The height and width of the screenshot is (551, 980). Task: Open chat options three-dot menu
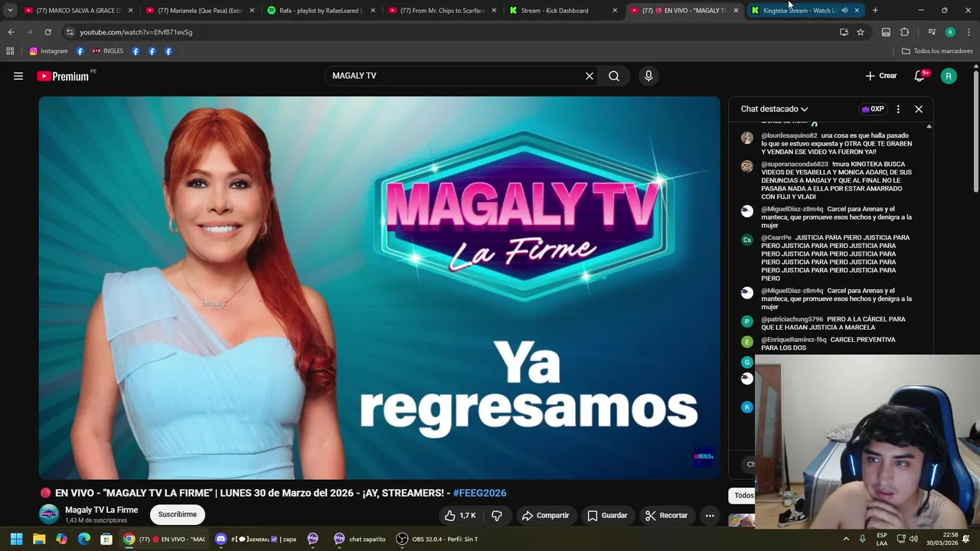pos(898,109)
